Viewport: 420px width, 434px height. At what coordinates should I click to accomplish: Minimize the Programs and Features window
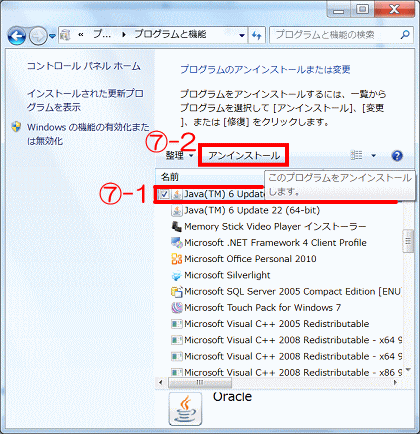click(338, 10)
